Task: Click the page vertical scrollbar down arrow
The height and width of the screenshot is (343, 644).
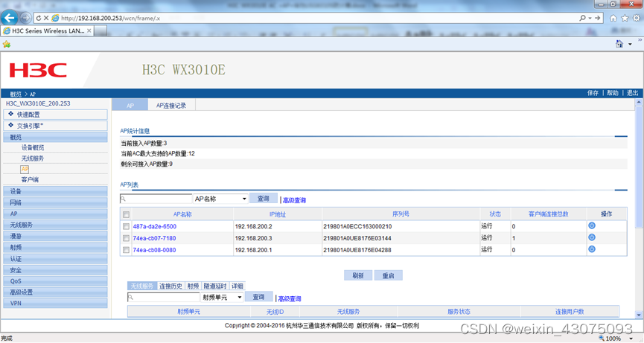Action: [x=639, y=315]
